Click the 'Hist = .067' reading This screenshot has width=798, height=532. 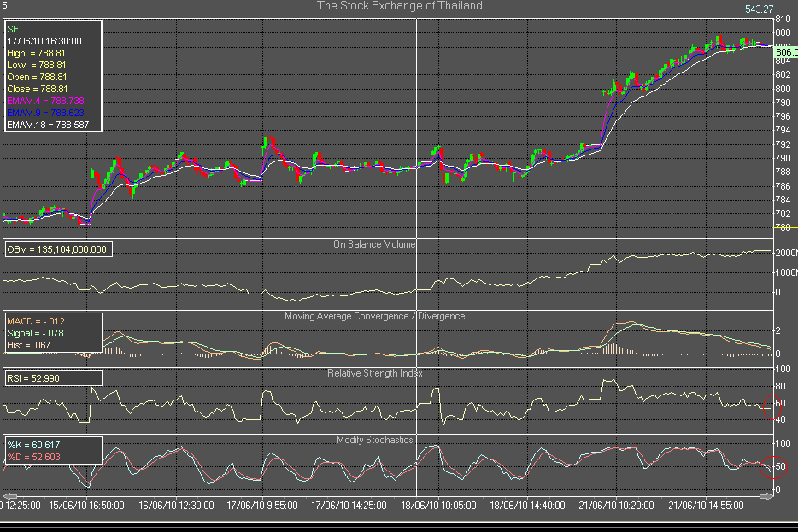click(28, 345)
